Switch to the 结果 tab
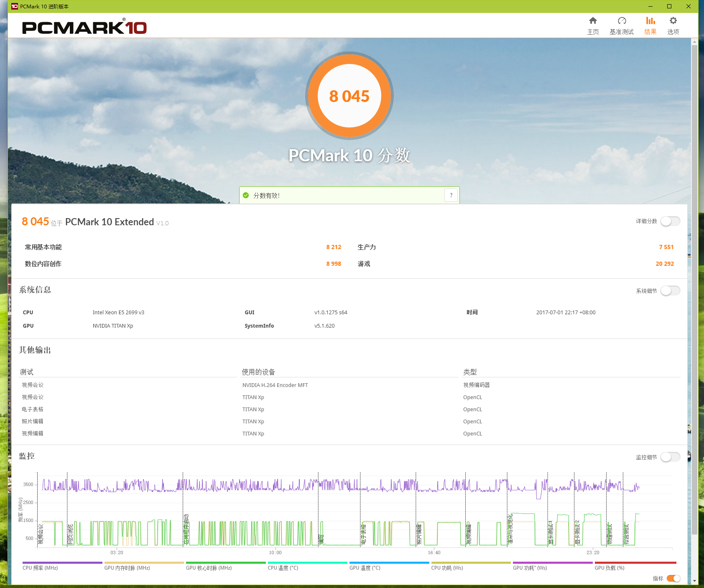Screen dimensions: 704x588 coord(650,25)
